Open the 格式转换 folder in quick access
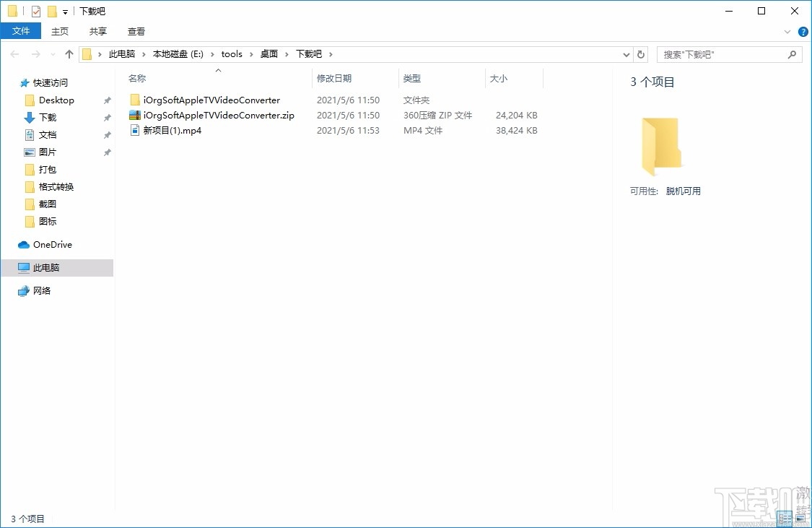The height and width of the screenshot is (528, 812). [56, 186]
